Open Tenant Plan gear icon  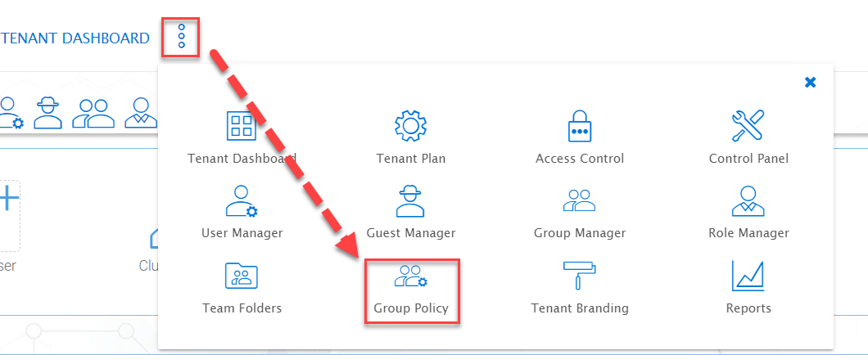coord(411,125)
